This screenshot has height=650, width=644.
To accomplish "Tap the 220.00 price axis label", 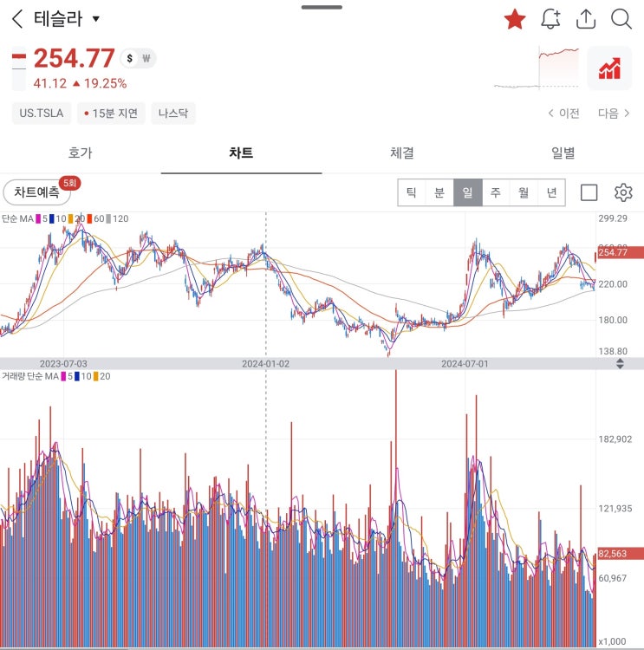I will click(x=613, y=284).
